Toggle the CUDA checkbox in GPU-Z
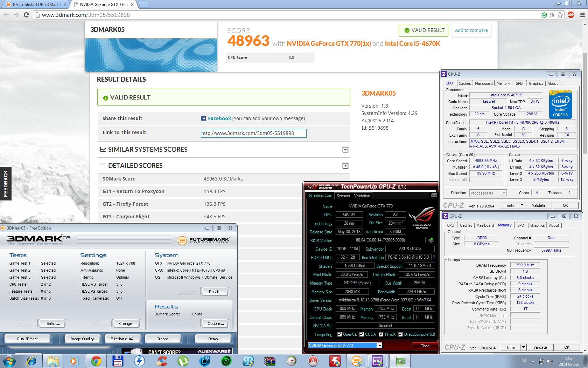The height and width of the screenshot is (368, 588). [362, 334]
